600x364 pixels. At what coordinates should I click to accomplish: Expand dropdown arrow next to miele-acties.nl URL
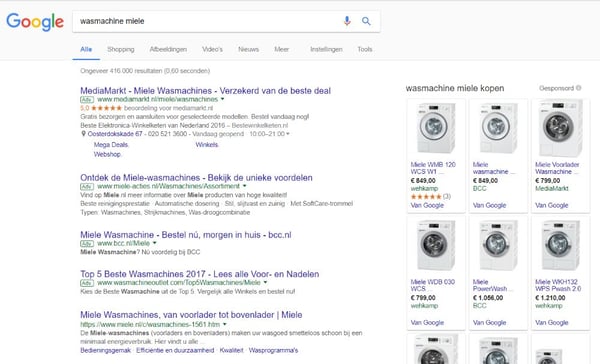[x=245, y=186]
